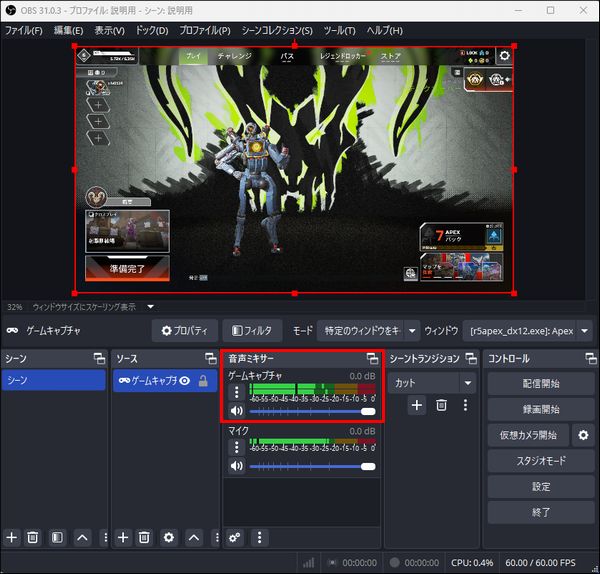This screenshot has width=600, height=574.
Task: Click ゲームキャプチャ 0.0 dB level text
Action: point(362,376)
